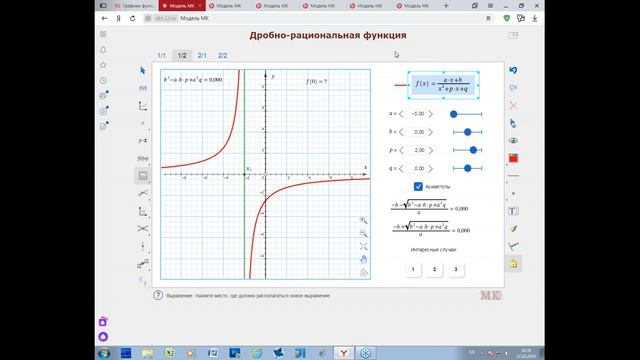This screenshot has height=360, width=640.
Task: Pick the coordinate axes tool
Action: (142, 106)
